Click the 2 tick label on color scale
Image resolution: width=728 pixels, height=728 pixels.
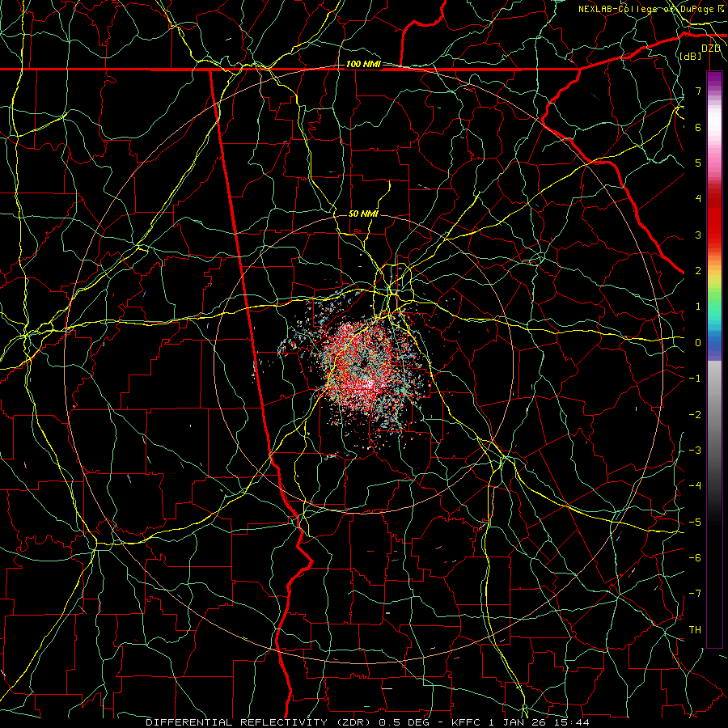[x=698, y=271]
